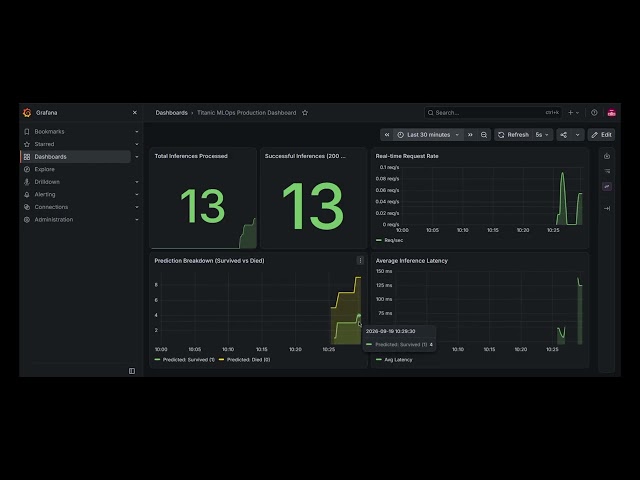
Task: Open Explore menu item
Action: coord(44,169)
